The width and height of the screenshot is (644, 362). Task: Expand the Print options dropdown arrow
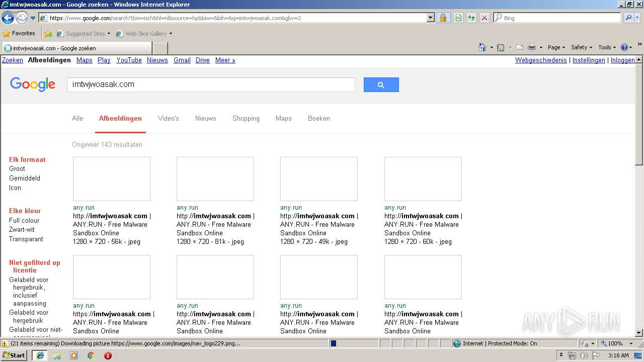[541, 47]
